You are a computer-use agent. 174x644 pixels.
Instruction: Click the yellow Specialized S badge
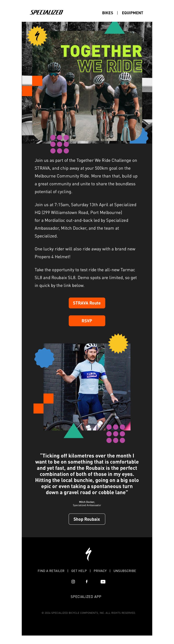(37, 36)
